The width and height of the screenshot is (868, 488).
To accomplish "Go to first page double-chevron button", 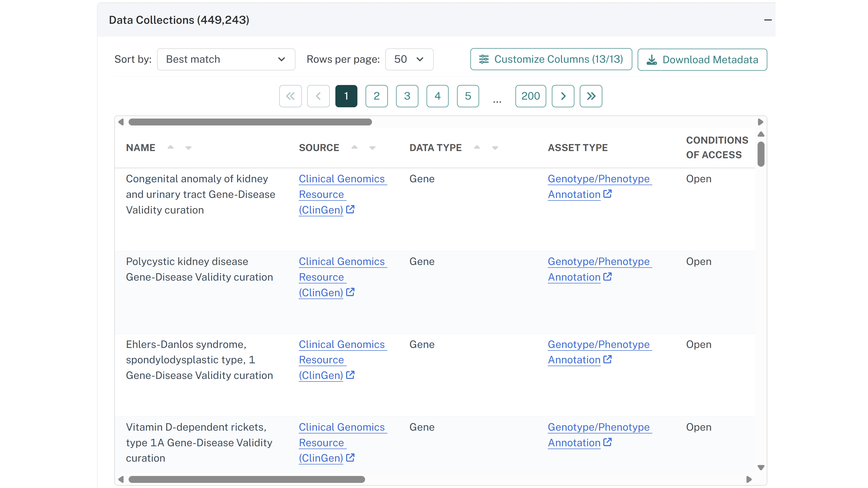I will coord(291,96).
